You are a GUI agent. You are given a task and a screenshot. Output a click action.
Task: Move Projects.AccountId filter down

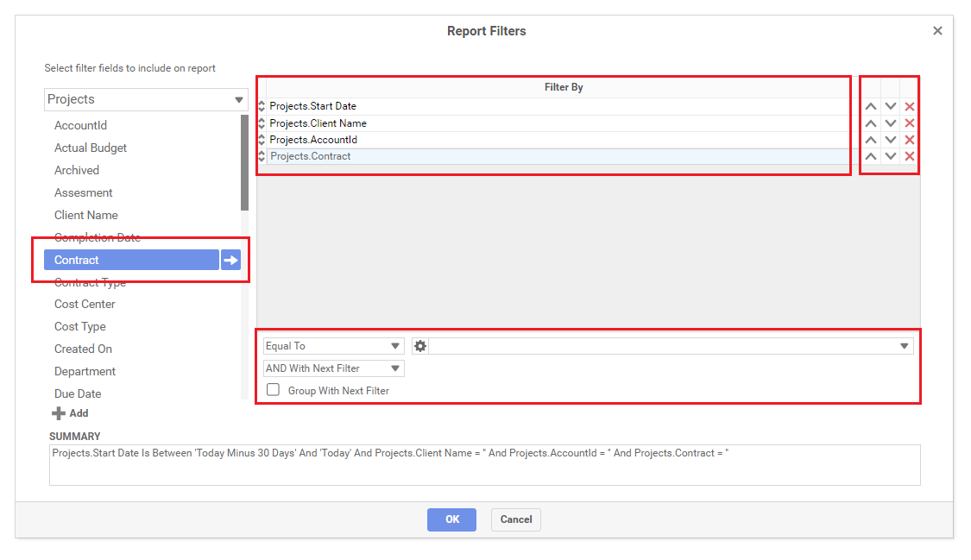[x=891, y=140]
